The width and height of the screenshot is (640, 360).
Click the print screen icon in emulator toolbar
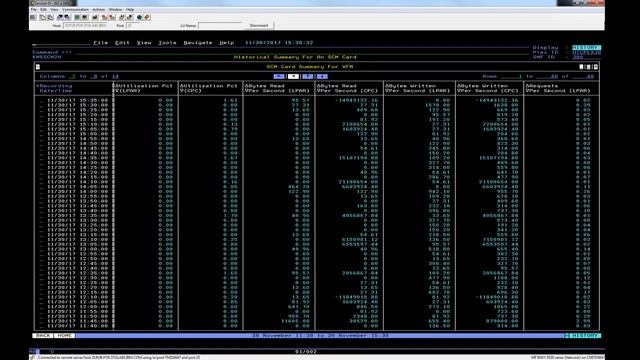(x=33, y=17)
